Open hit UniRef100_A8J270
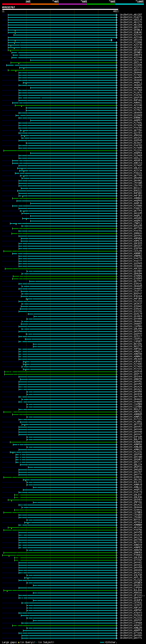 pos(131,22)
